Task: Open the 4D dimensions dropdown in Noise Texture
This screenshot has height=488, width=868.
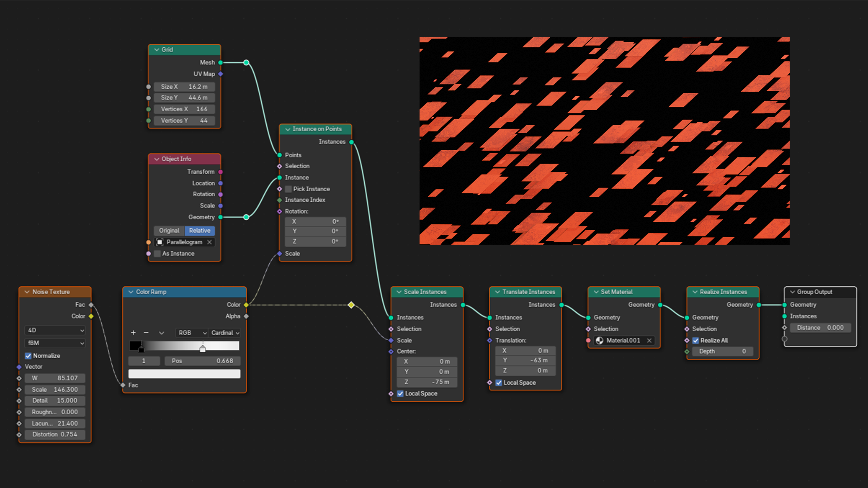Action: pos(55,330)
